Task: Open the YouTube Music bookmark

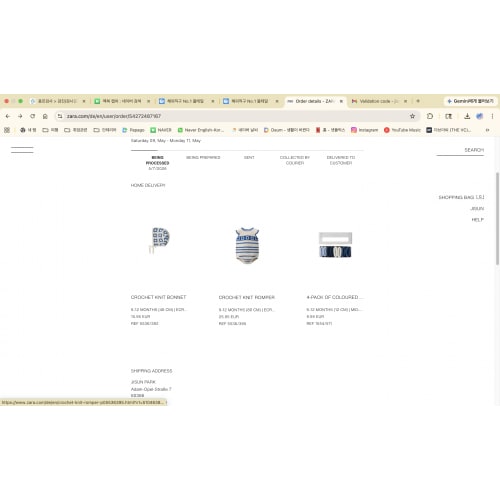Action: (402, 130)
